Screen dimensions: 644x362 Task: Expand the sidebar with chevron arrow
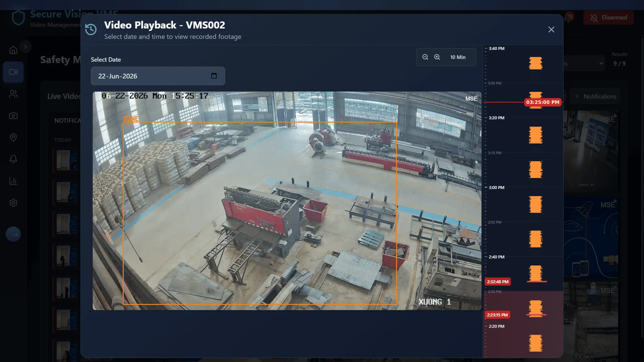point(25,46)
